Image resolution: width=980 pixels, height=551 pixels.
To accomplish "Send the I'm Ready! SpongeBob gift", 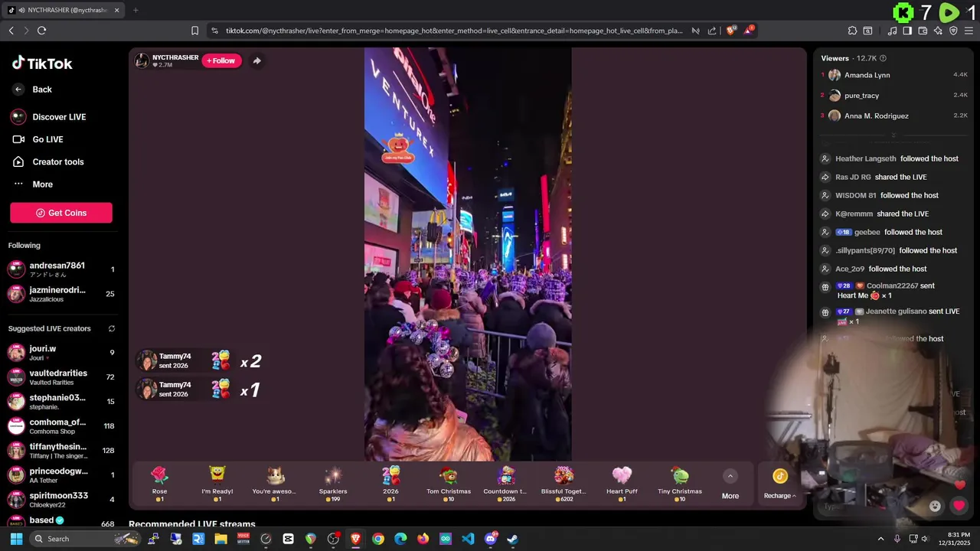I will click(217, 484).
